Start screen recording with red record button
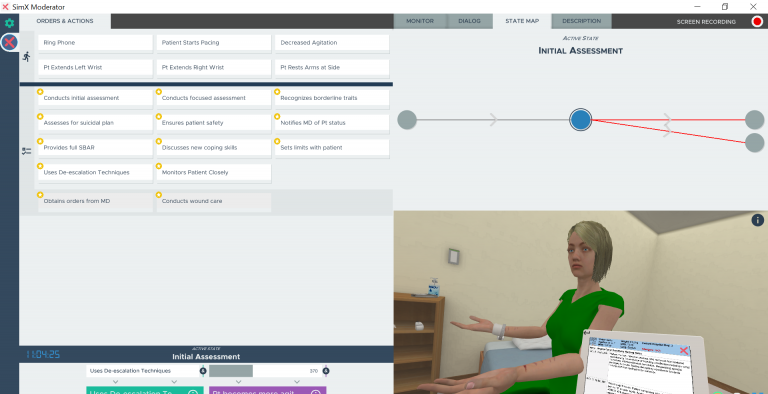 [x=757, y=21]
